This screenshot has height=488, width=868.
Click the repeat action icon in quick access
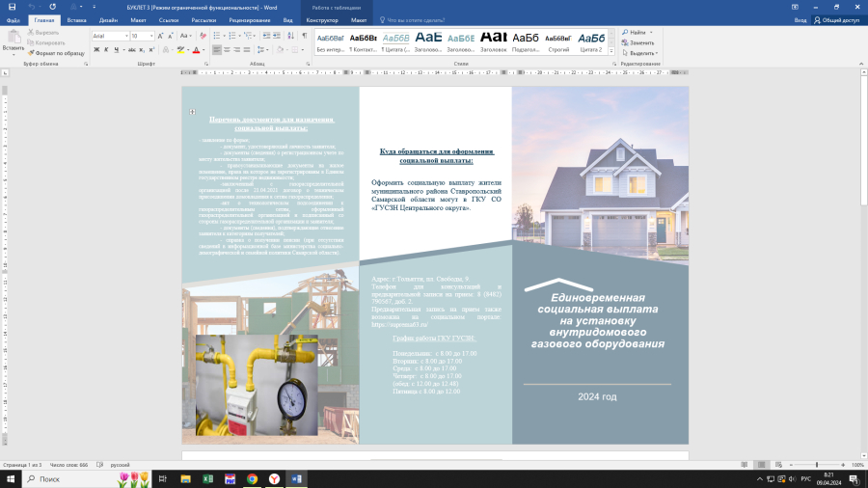click(x=53, y=7)
